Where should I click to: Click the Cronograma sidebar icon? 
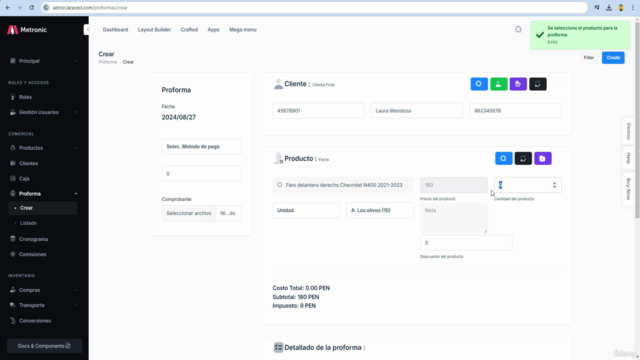[x=13, y=239]
